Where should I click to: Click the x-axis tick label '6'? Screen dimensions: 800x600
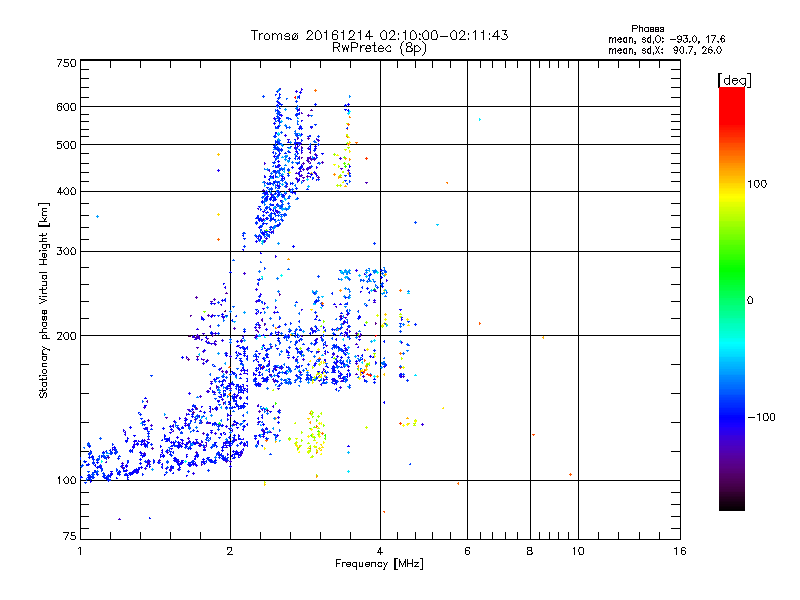click(467, 551)
